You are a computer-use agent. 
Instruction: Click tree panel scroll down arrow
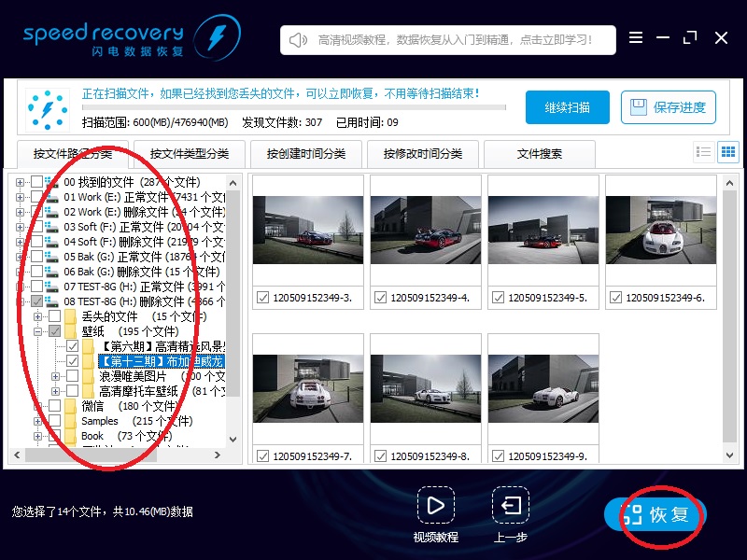click(233, 439)
